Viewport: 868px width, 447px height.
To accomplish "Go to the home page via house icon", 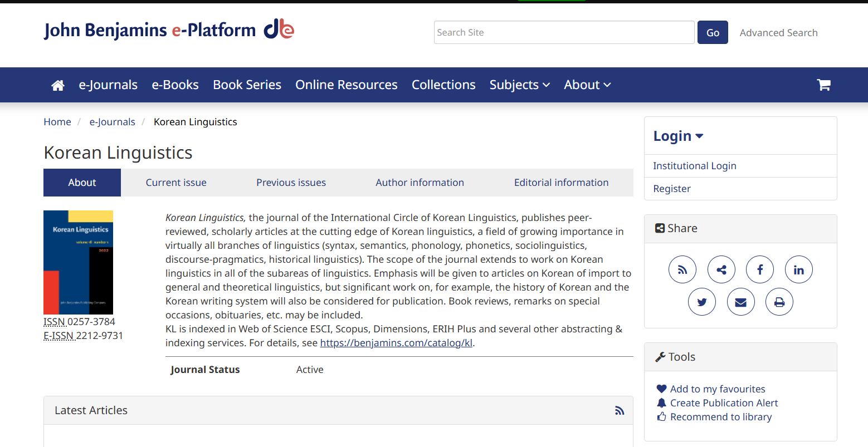I will [58, 85].
